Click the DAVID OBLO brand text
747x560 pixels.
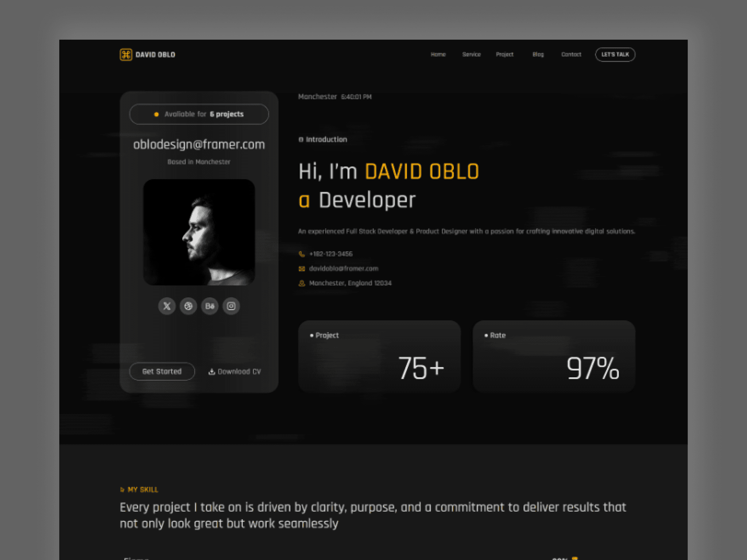click(155, 55)
